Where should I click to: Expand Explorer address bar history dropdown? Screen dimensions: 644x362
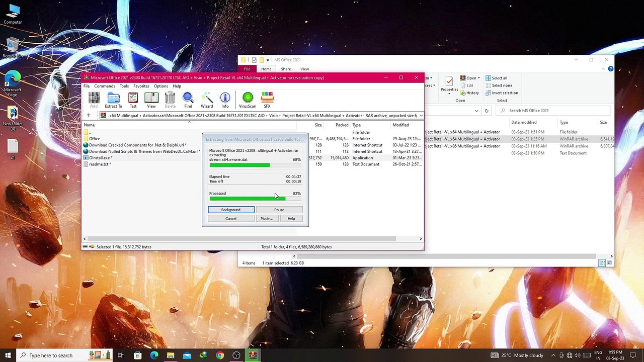point(476,111)
